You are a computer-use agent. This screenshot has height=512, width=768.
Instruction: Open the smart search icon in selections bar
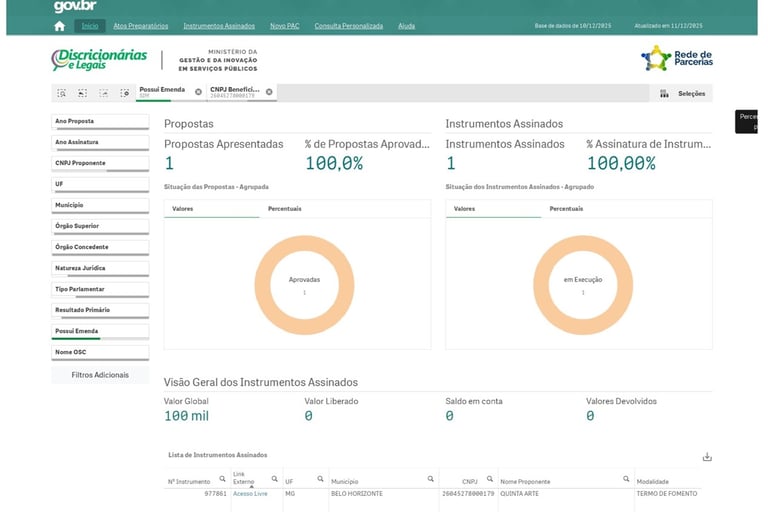point(62,93)
